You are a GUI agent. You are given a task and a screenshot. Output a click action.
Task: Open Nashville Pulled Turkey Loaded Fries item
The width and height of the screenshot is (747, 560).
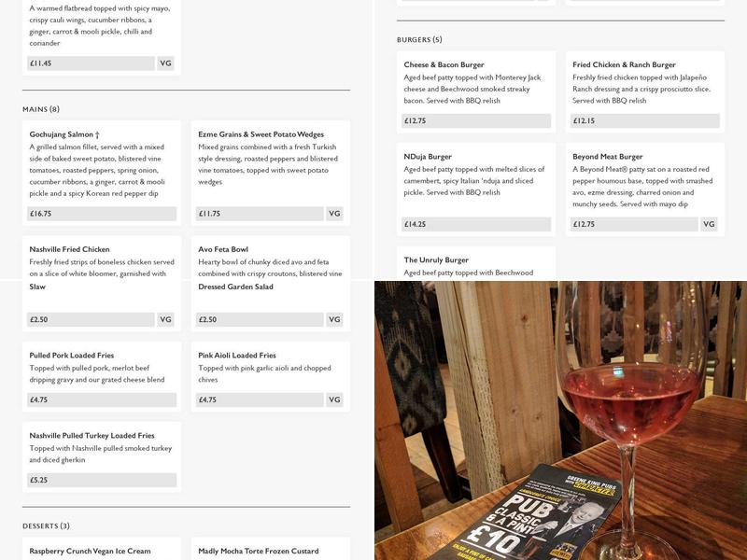click(102, 457)
